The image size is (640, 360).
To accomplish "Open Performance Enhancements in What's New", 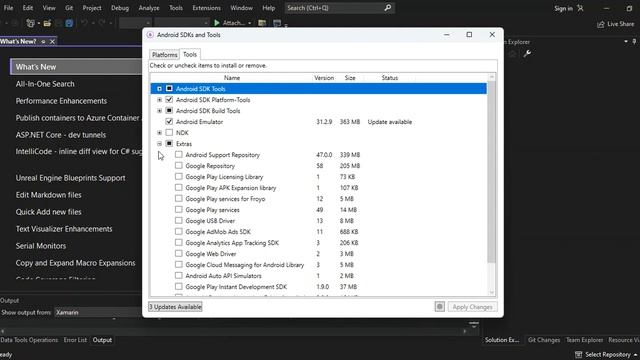I will click(x=61, y=101).
